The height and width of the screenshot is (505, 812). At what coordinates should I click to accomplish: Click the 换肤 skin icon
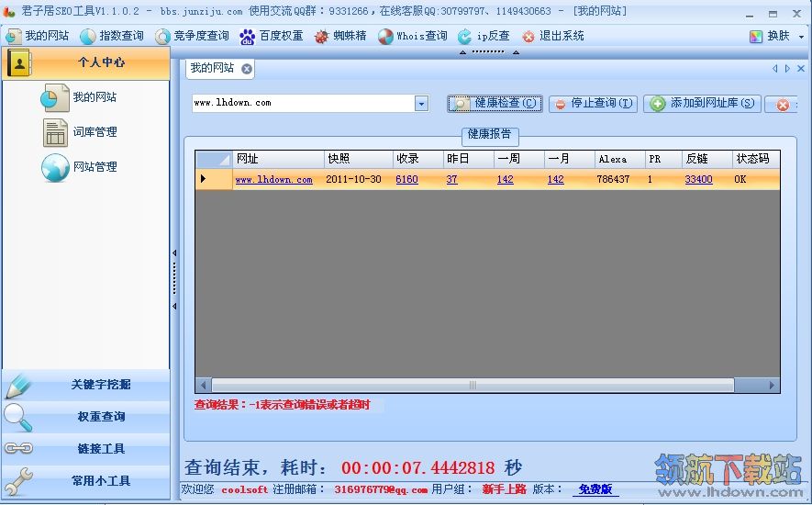pyautogui.click(x=756, y=37)
